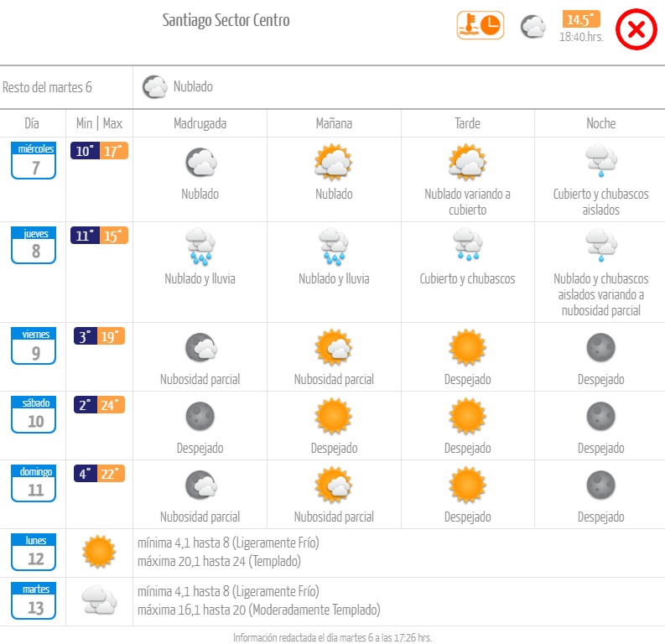Click the Nublado icon for resto del martes
665x644 pixels.
(153, 86)
